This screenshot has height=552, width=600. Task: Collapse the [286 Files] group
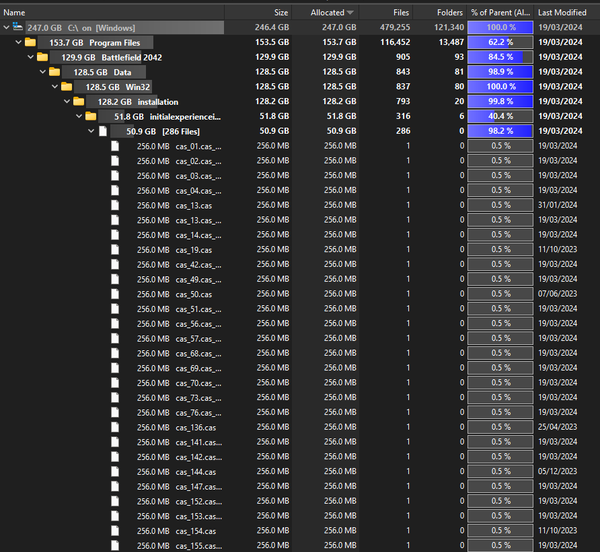click(x=91, y=131)
